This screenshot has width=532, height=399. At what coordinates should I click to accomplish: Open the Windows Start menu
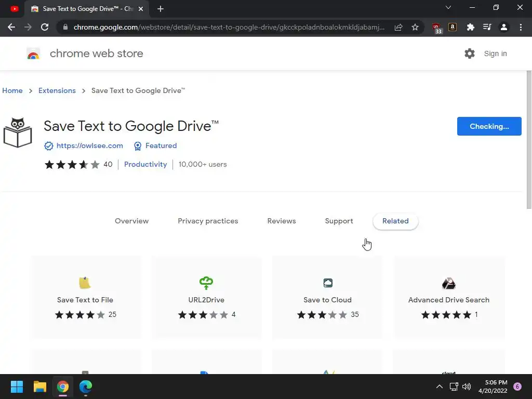pos(17,387)
